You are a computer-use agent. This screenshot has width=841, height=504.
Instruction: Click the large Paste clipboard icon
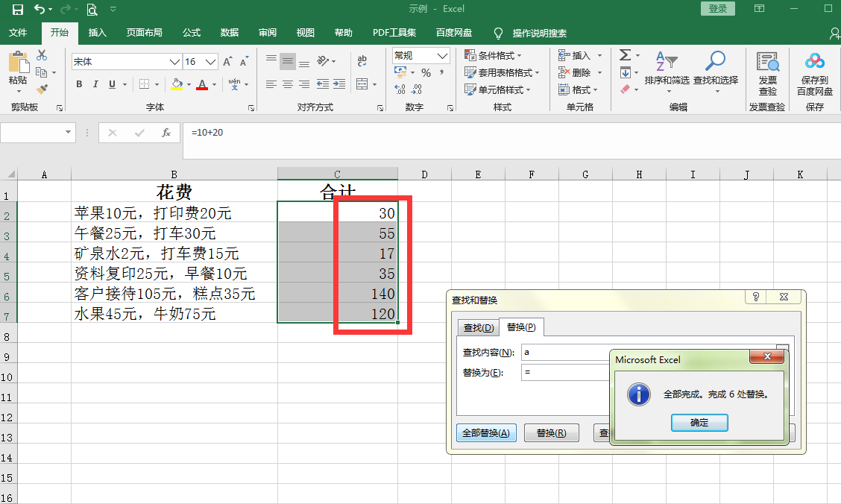pyautogui.click(x=18, y=62)
